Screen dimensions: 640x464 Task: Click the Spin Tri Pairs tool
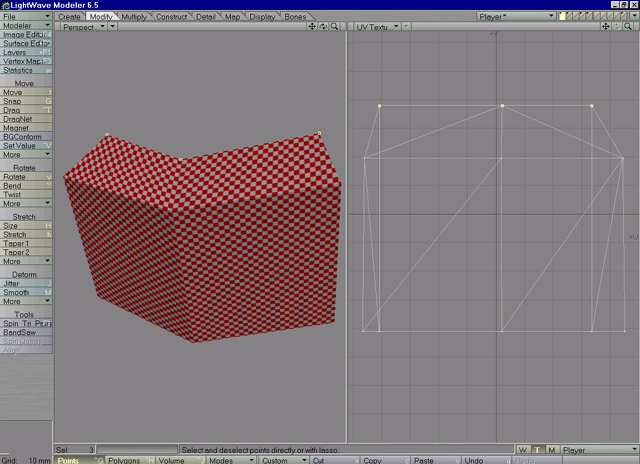point(26,323)
